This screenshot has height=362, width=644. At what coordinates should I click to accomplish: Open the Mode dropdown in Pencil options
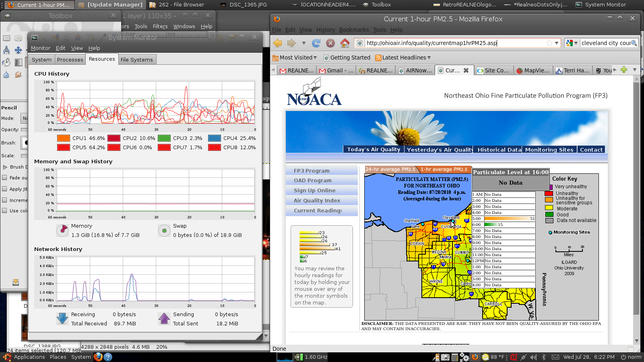[25, 118]
